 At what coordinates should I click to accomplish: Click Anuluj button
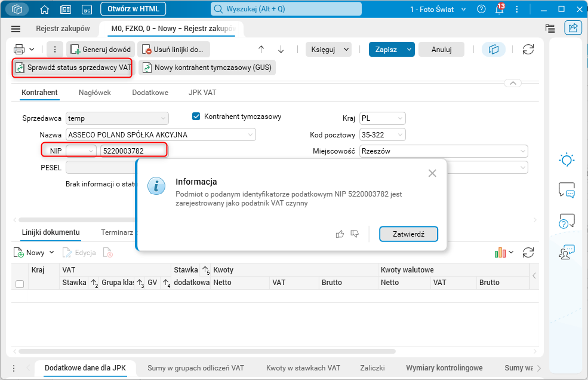click(441, 49)
